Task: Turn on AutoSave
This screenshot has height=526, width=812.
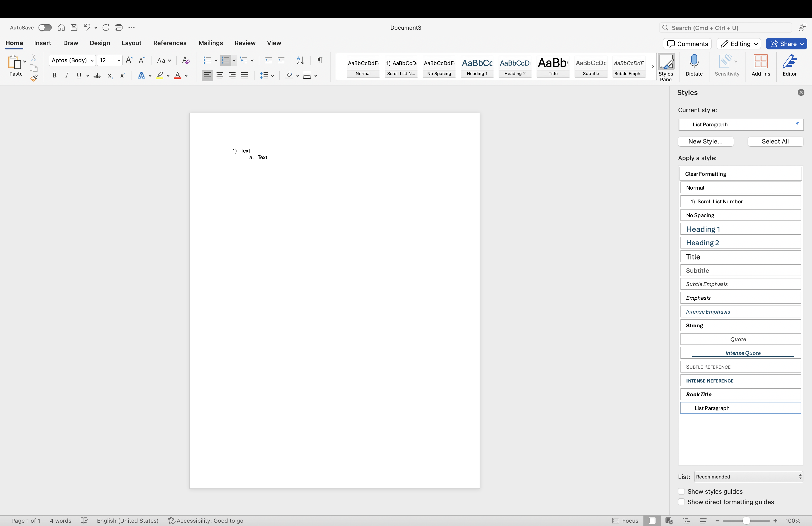Action: (45, 27)
